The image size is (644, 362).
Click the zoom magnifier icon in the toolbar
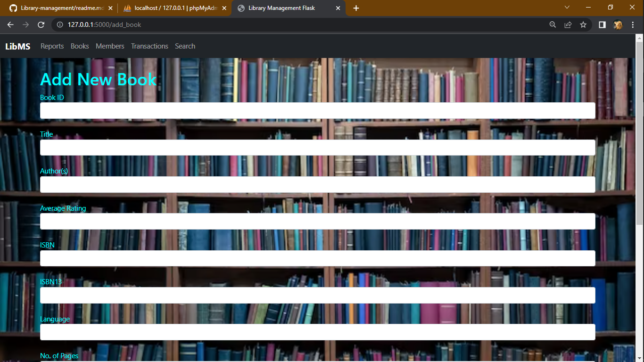click(x=552, y=25)
